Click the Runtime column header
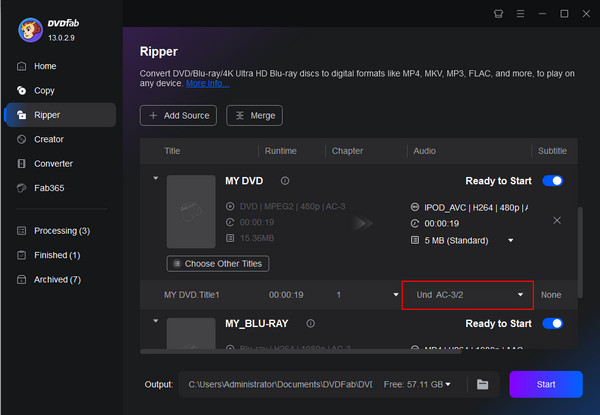This screenshot has height=415, width=600. click(x=280, y=151)
